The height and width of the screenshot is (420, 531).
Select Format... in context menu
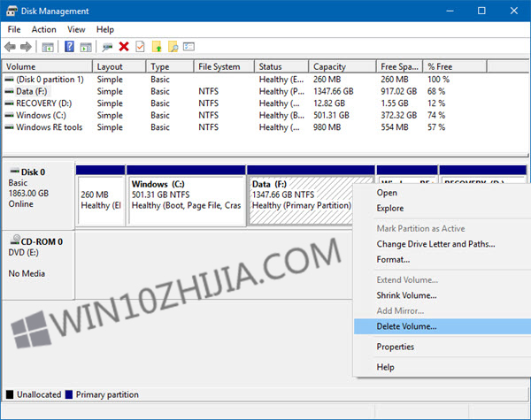[442, 260]
